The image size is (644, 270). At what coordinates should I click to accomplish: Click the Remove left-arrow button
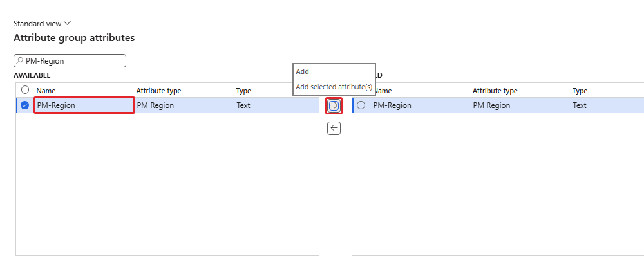(334, 128)
